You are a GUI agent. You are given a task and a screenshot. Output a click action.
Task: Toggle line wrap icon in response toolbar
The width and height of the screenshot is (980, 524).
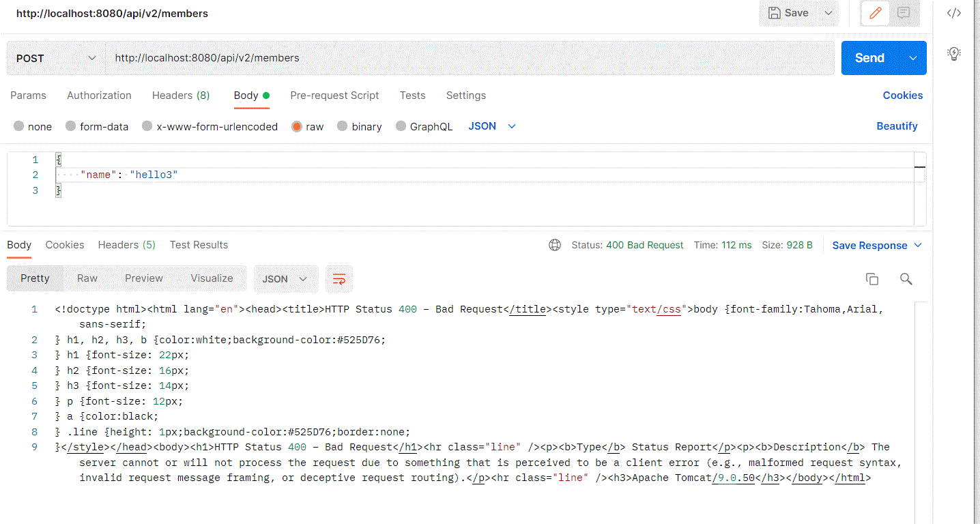[339, 279]
